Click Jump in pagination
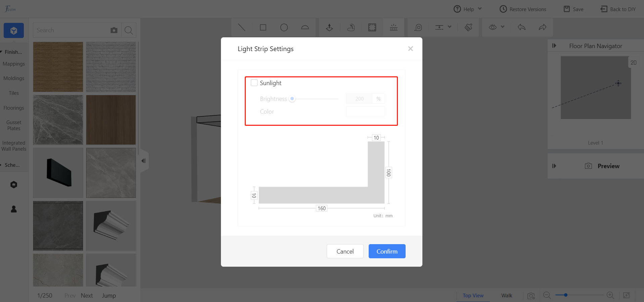Image resolution: width=644 pixels, height=302 pixels. click(x=109, y=296)
